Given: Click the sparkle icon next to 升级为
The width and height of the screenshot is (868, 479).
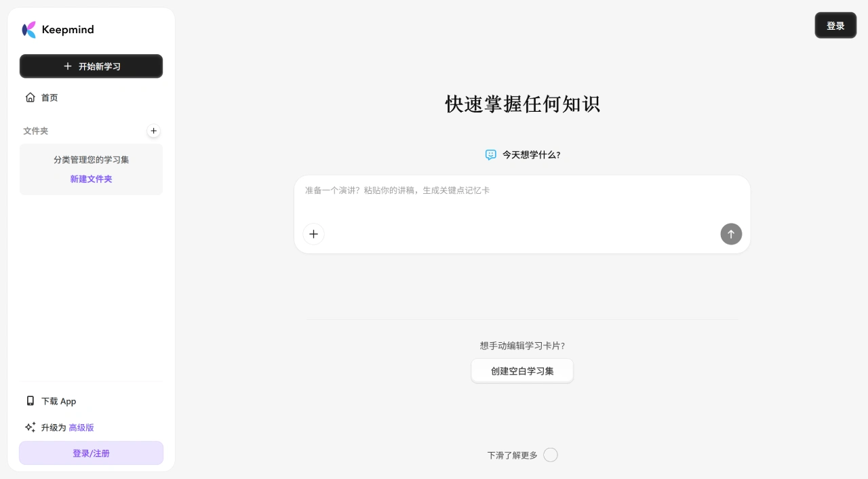Looking at the screenshot, I should (x=30, y=428).
